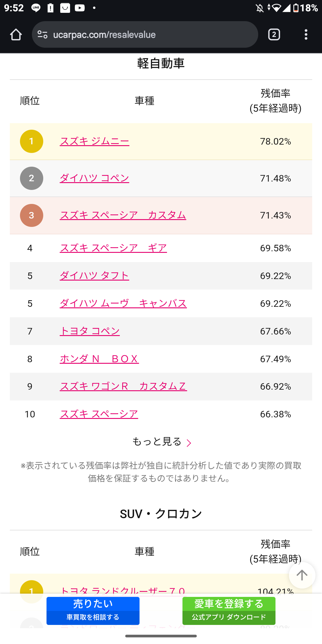
Task: Tap the blue 売りたい button
Action: [93, 610]
